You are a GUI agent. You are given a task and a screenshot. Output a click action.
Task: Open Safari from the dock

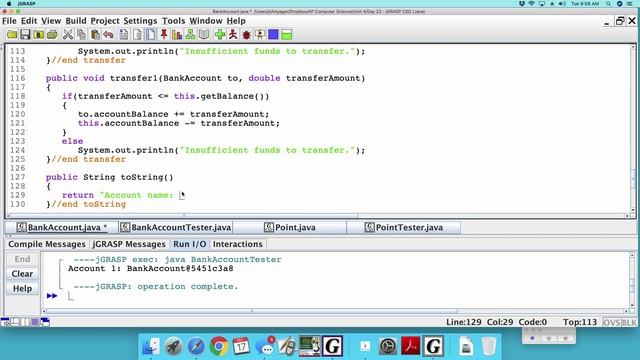tap(196, 347)
